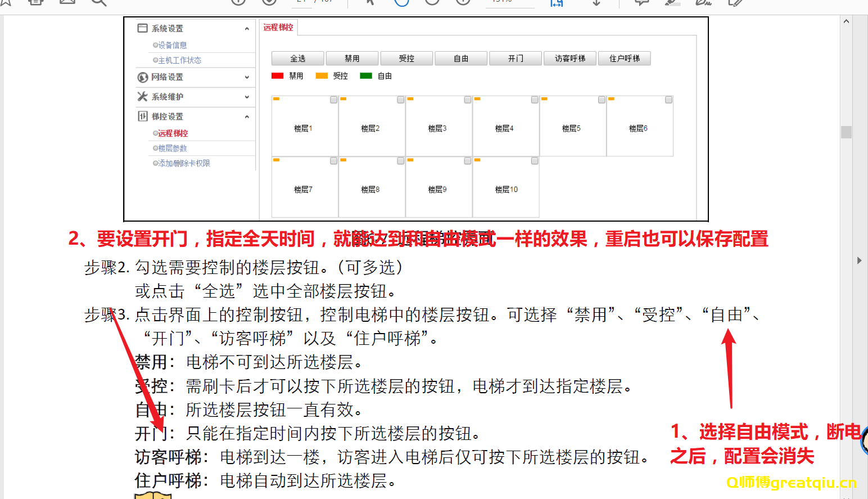Collapse the 系统设置 section
Image resolution: width=868 pixels, height=499 pixels.
(x=246, y=28)
